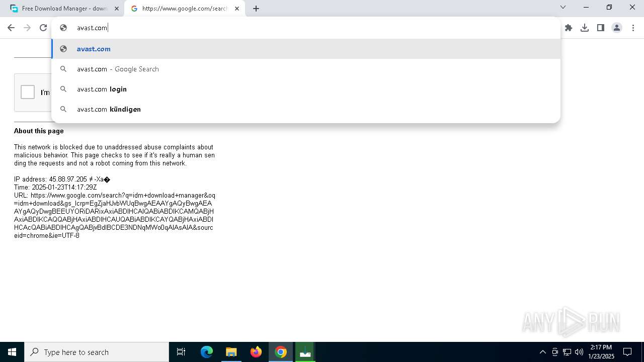644x362 pixels.
Task: Pick the 'avast.com kündigen' suggestion
Action: pyautogui.click(x=306, y=109)
